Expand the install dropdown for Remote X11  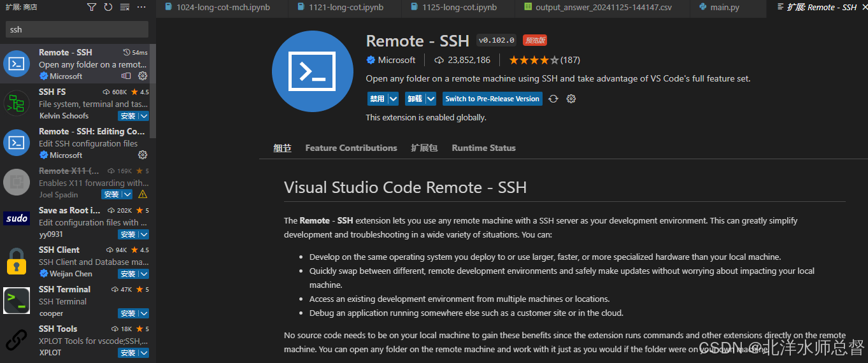pyautogui.click(x=127, y=194)
